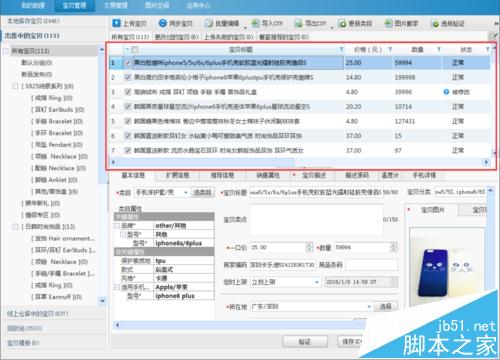The width and height of the screenshot is (500, 360).
Task: Click into the 宝贝卖点 text area
Action: 316,220
